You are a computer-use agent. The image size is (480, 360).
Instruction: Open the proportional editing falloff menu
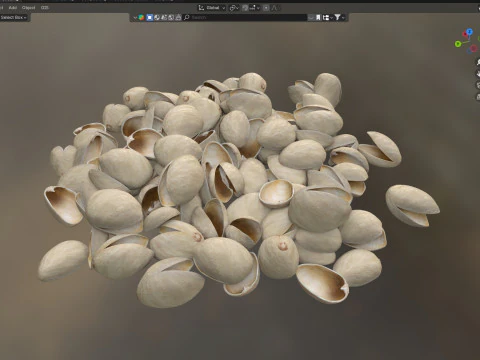[x=275, y=8]
